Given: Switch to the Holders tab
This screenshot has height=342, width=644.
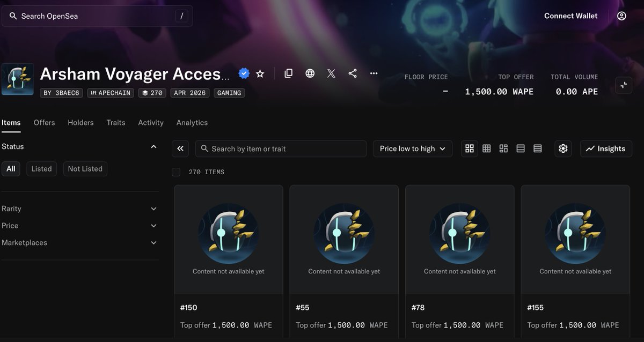Looking at the screenshot, I should 80,123.
